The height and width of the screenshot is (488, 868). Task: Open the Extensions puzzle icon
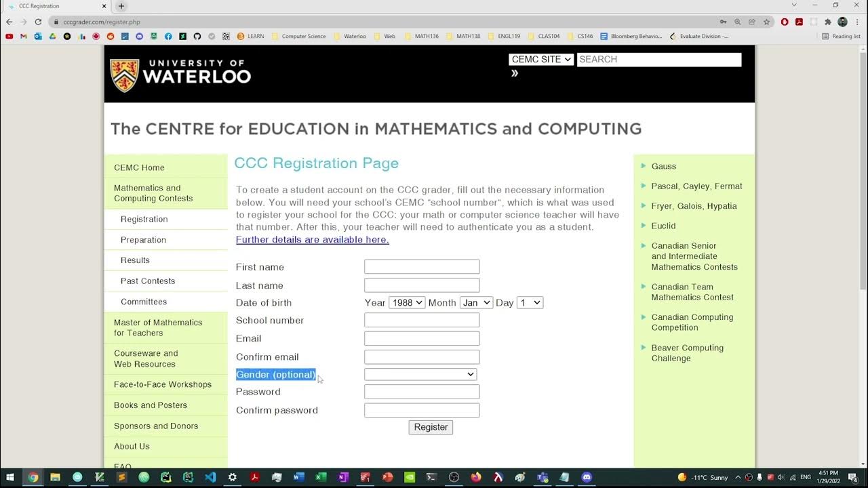click(828, 22)
